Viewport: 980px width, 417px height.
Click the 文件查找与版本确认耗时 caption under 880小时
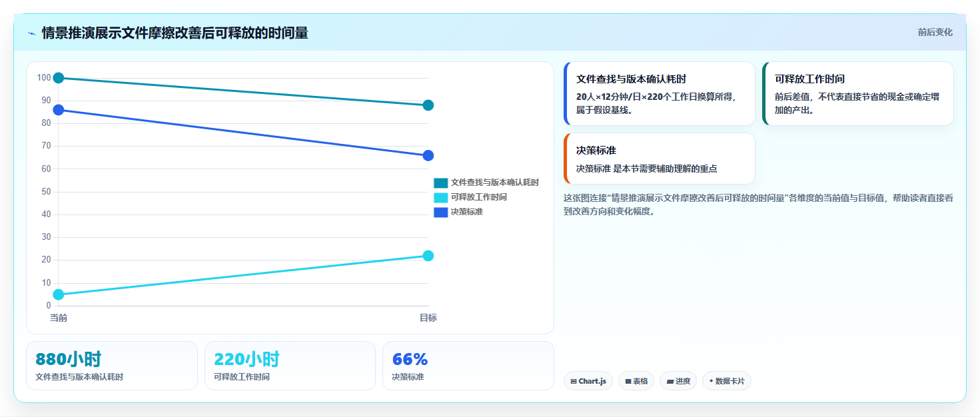point(79,377)
